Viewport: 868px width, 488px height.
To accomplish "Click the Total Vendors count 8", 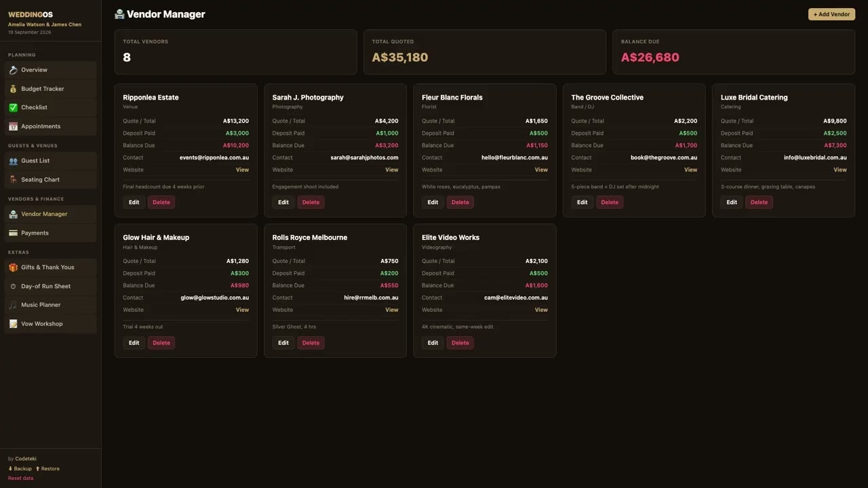I will point(127,58).
